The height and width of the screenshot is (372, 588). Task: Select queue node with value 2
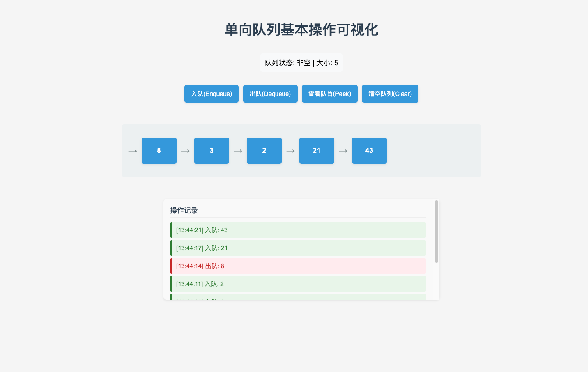(x=264, y=151)
